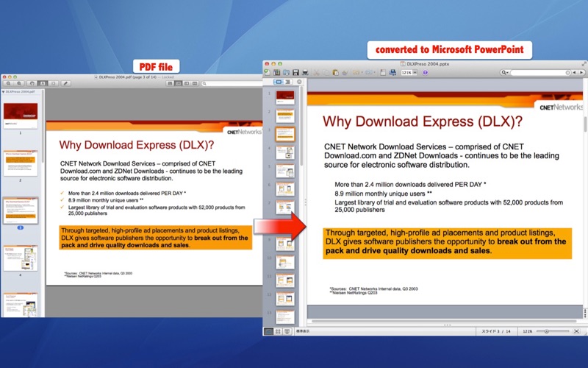Open PDF page 2 thumbnail in Preview sidebar
This screenshot has height=368, width=588.
click(21, 163)
